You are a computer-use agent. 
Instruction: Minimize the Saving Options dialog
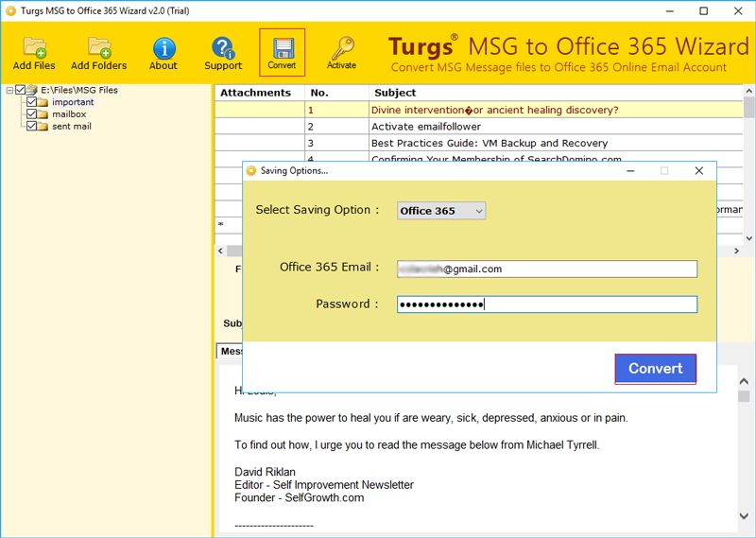(x=630, y=171)
